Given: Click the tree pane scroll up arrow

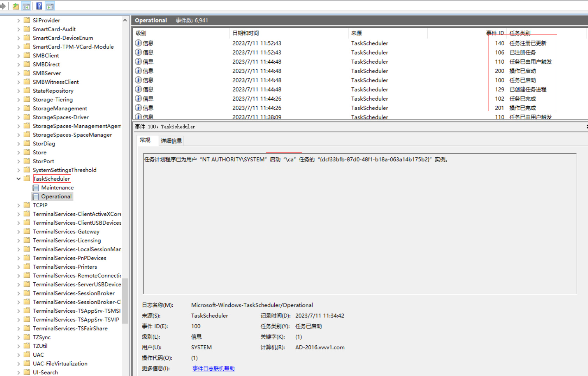Looking at the screenshot, I should click(x=125, y=20).
